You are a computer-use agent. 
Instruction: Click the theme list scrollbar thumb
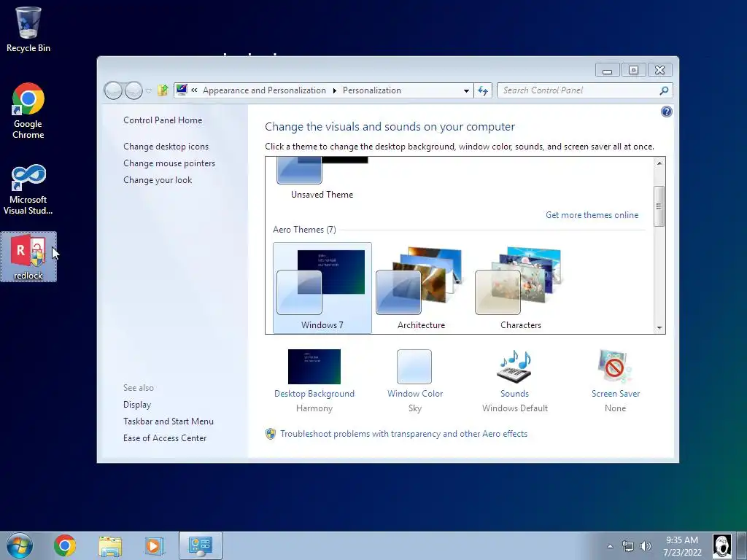[659, 206]
